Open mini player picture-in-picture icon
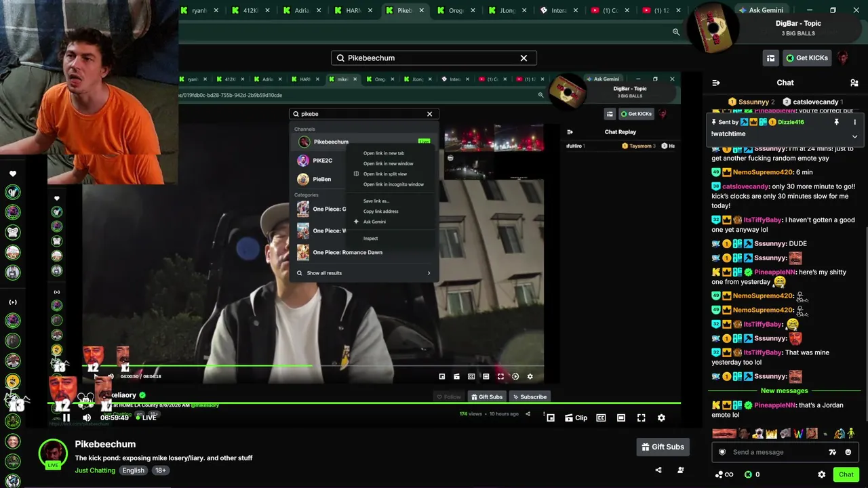Screen dimensions: 868x488 pos(551,418)
